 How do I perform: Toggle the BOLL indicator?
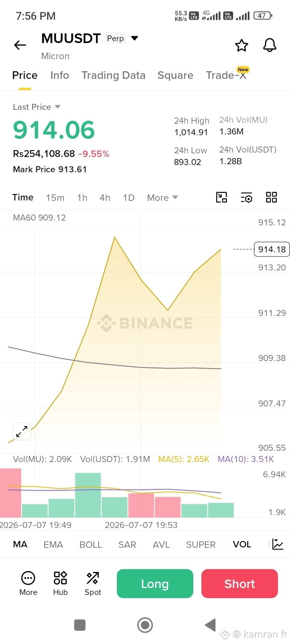pos(91,544)
